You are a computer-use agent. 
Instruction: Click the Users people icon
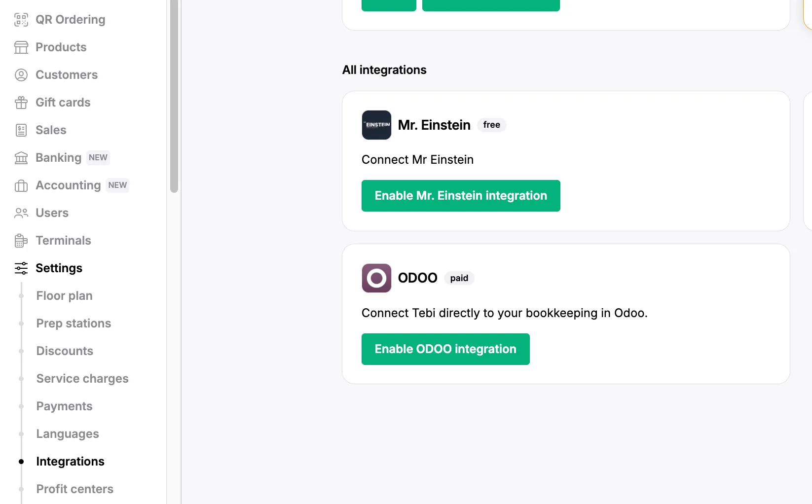(21, 213)
